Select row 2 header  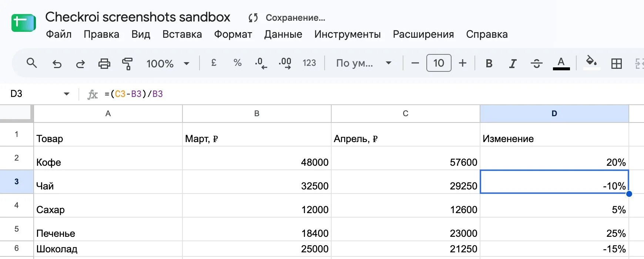[17, 158]
